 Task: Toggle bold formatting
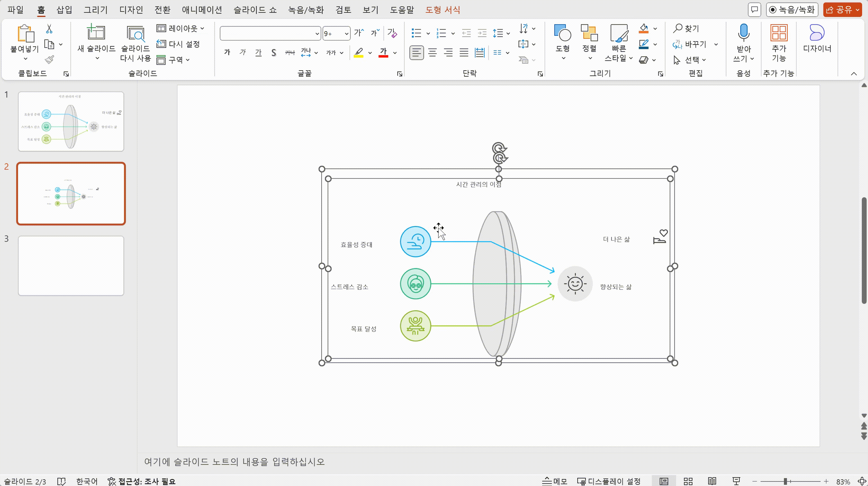point(227,52)
